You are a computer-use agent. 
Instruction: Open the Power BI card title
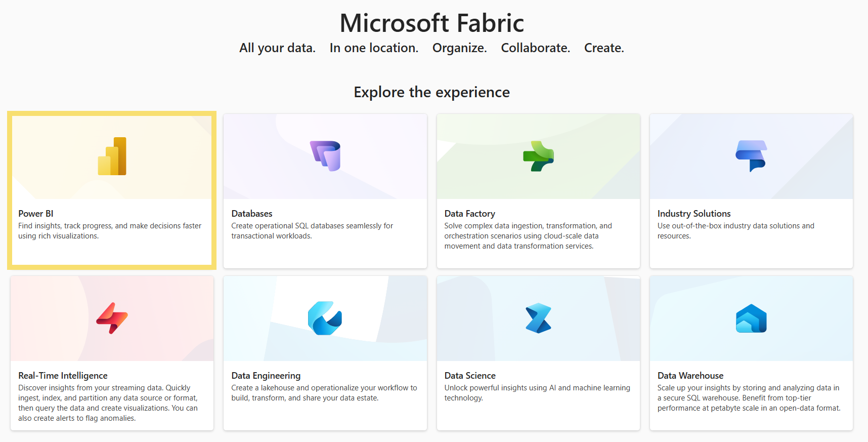click(x=36, y=214)
